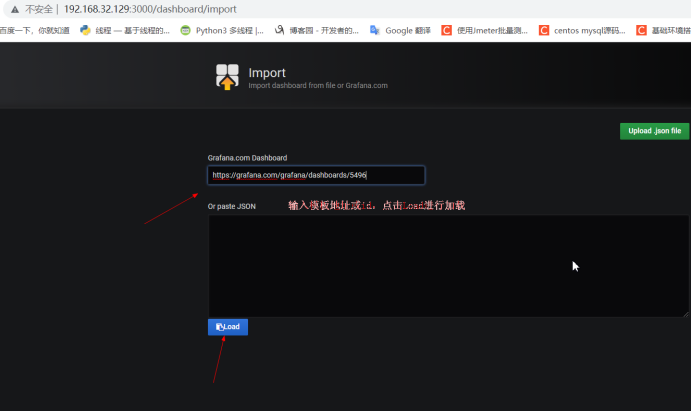Click the red C icon beside 使用Jmeter
The height and width of the screenshot is (412, 691).
(446, 30)
